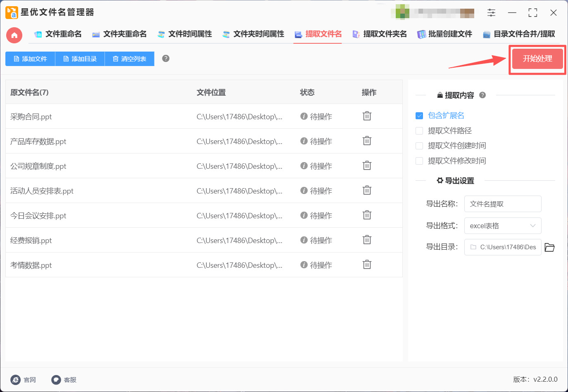Click the status info icon for 考情数据.ppt
The height and width of the screenshot is (392, 568).
coord(304,265)
